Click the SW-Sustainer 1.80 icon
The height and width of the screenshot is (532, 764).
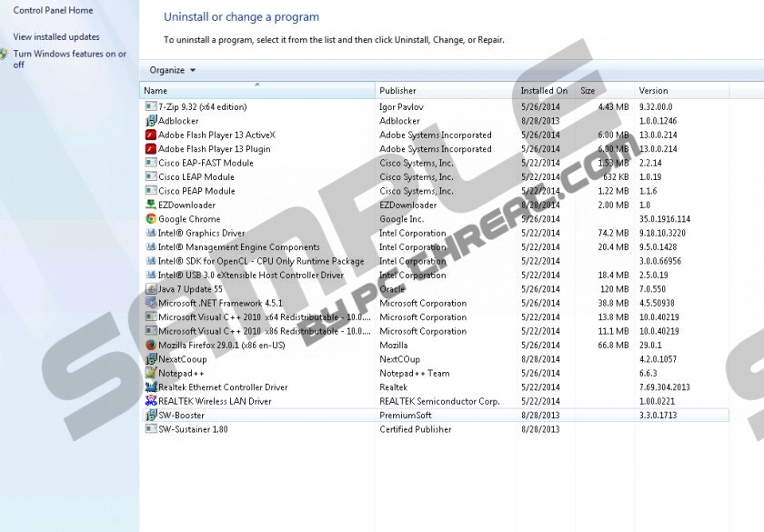tap(151, 429)
